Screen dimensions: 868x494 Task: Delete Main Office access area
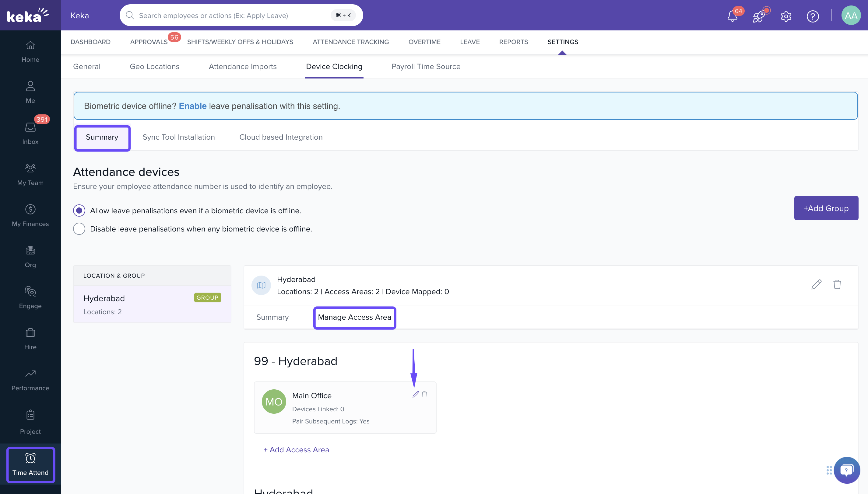tap(424, 394)
